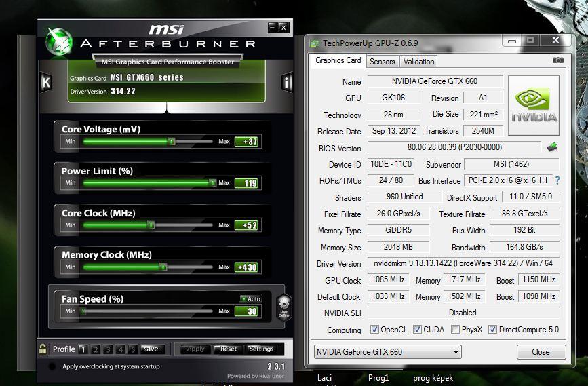Click the Core Clock slider handle
The width and height of the screenshot is (588, 386).
(151, 225)
